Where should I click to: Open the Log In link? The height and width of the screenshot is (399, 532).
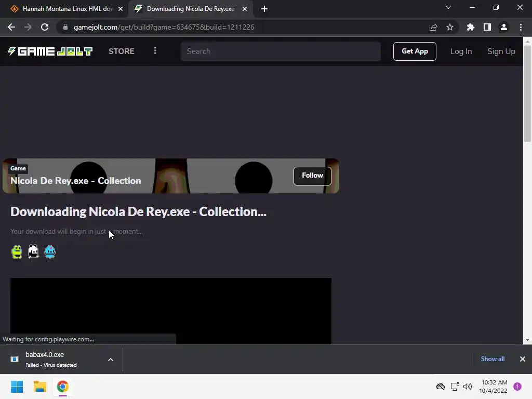coord(461,51)
